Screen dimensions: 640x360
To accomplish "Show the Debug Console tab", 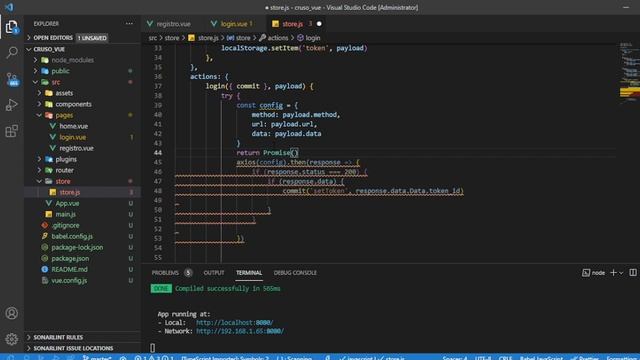I will pos(295,273).
